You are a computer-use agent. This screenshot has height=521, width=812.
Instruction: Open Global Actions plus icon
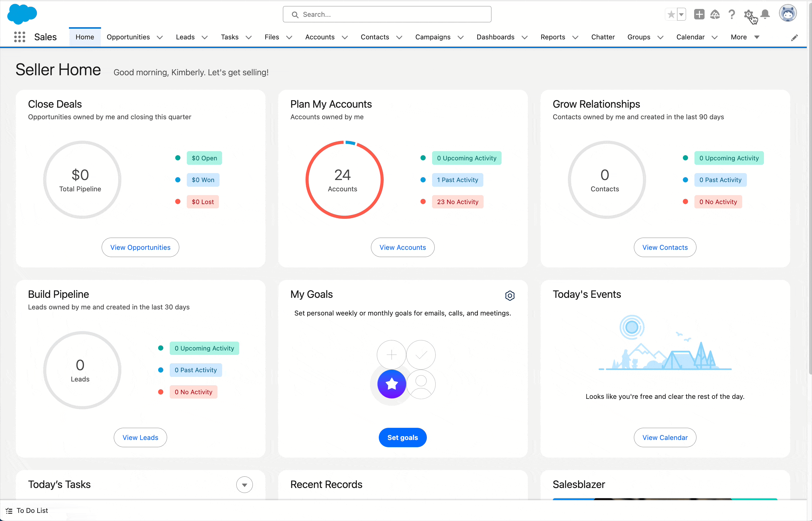click(x=699, y=14)
